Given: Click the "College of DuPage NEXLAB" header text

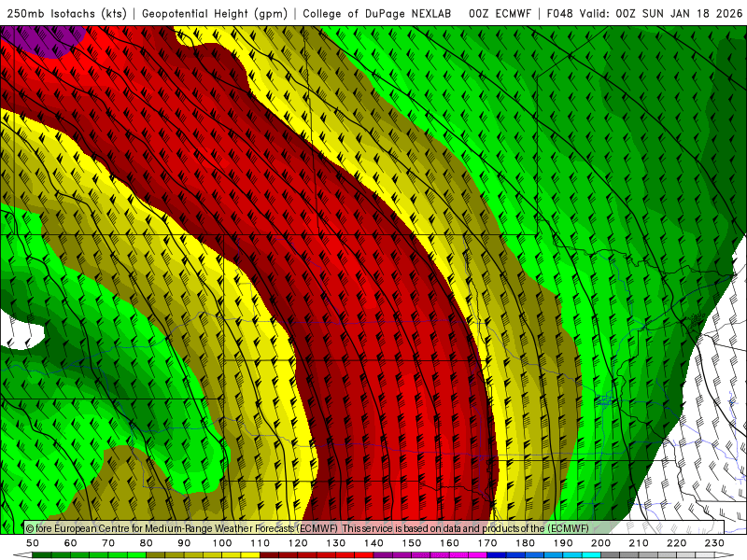Looking at the screenshot, I should coord(377,13).
